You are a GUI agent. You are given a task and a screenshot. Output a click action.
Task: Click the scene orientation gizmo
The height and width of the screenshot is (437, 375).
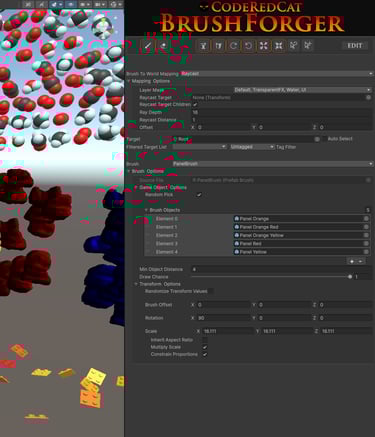[x=102, y=27]
